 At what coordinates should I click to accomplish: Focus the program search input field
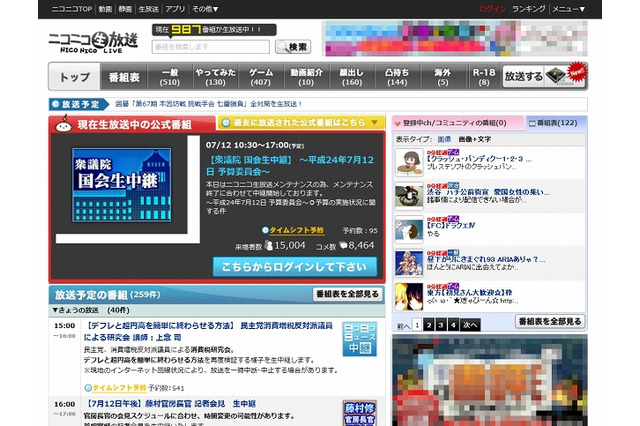coord(211,47)
